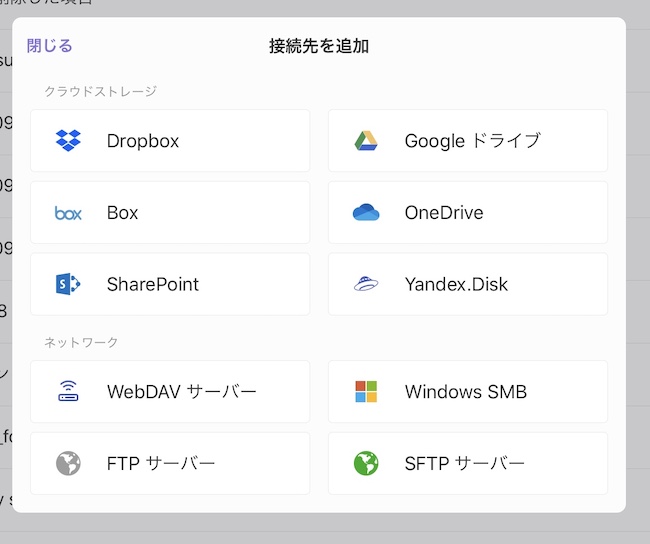
Task: Click the Dropbox logo icon
Action: [x=68, y=141]
